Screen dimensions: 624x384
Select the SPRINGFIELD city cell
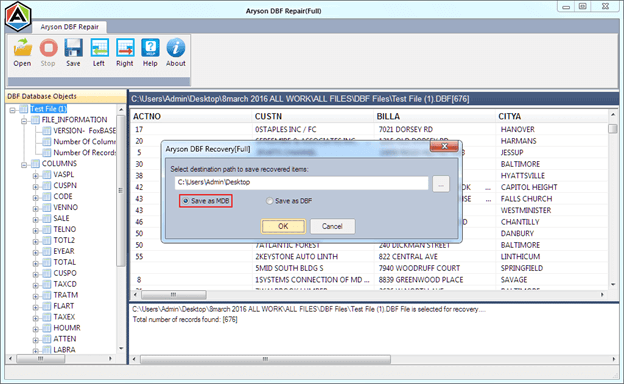click(521, 268)
